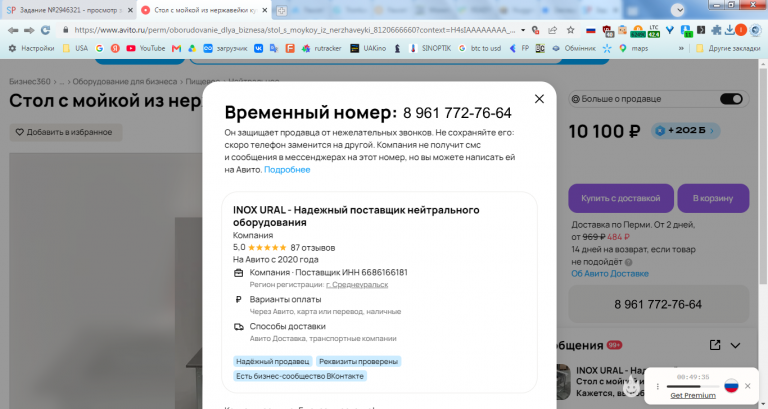
Task: Click the VPN widget drag handle dots
Action: pyautogui.click(x=658, y=386)
